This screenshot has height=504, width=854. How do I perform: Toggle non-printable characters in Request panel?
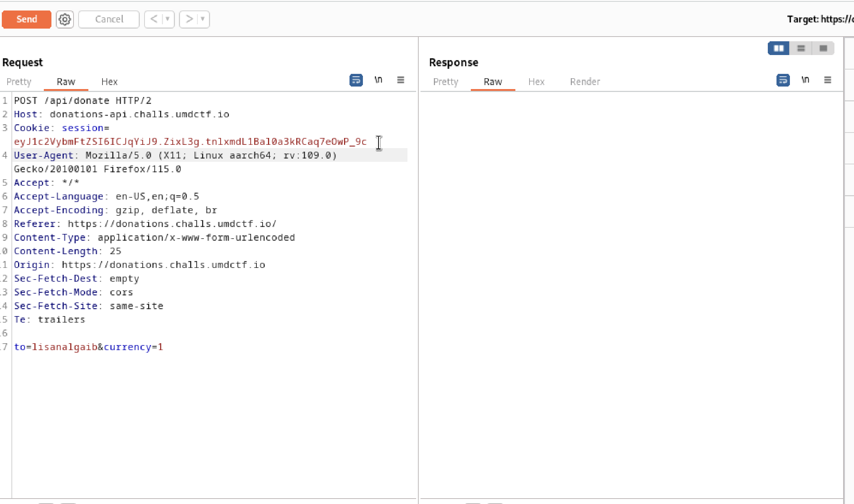click(x=378, y=80)
